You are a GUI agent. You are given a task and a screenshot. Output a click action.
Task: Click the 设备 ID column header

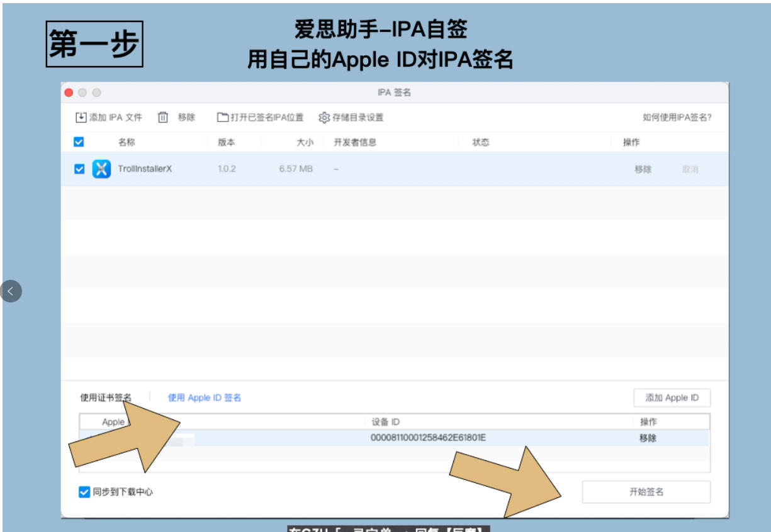(385, 422)
